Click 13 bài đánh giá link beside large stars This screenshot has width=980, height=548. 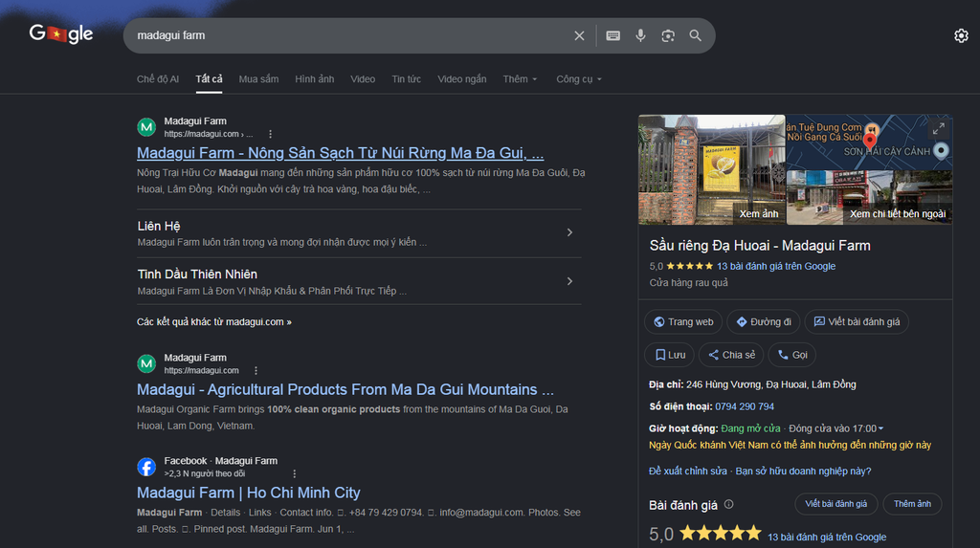pos(827,537)
